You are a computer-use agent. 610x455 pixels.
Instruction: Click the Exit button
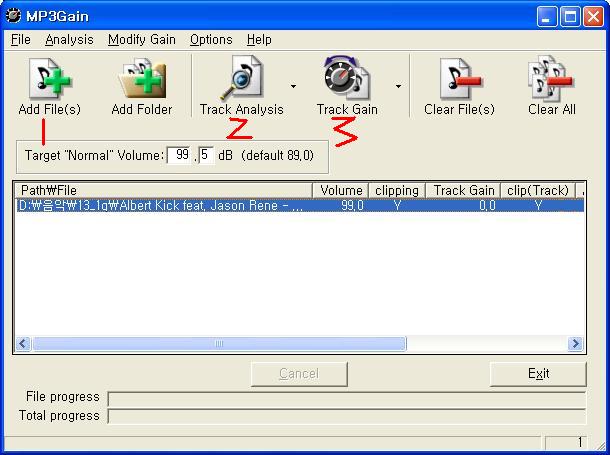[538, 374]
